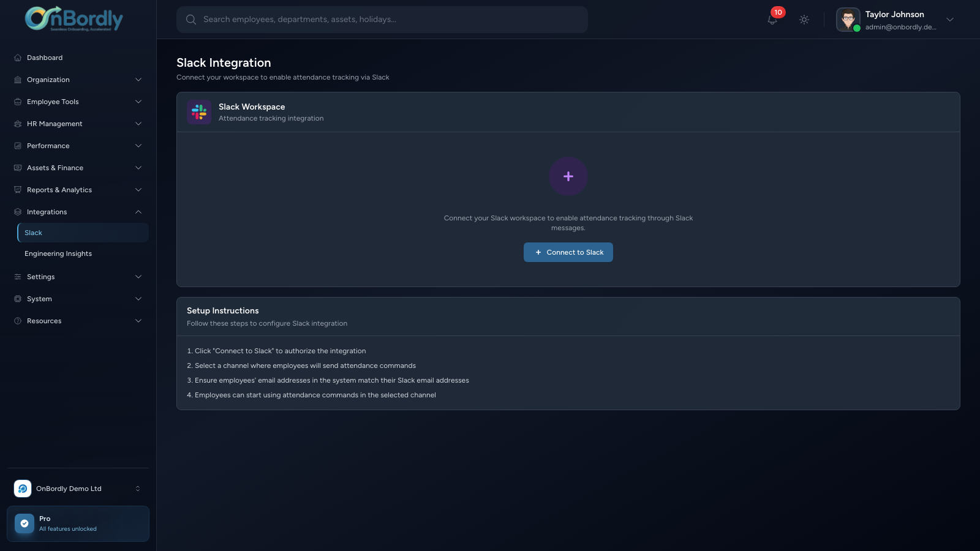Click the Organization building icon
This screenshot has height=551, width=980.
click(x=18, y=80)
